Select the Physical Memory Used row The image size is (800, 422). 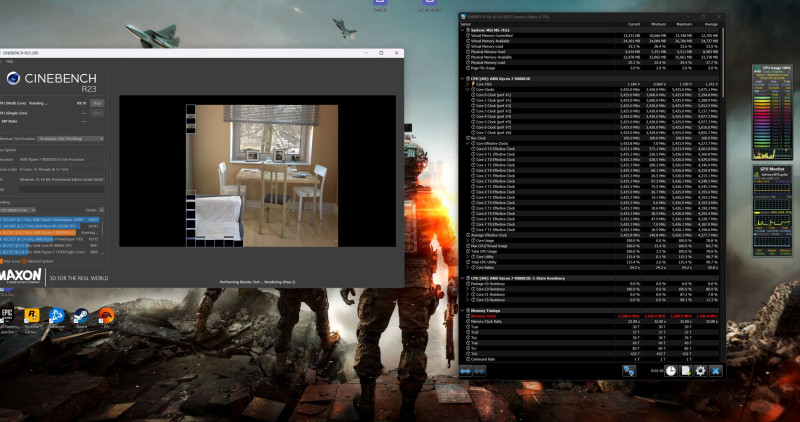click(590, 52)
